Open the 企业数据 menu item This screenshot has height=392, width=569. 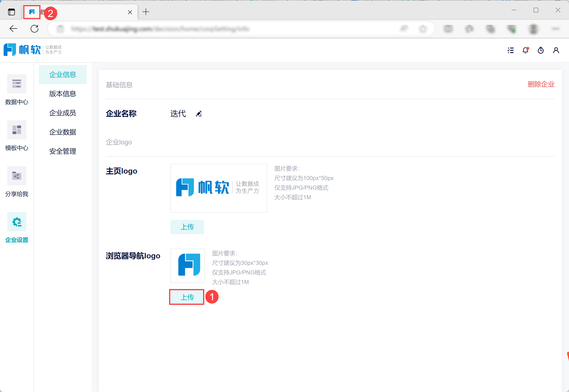point(63,132)
